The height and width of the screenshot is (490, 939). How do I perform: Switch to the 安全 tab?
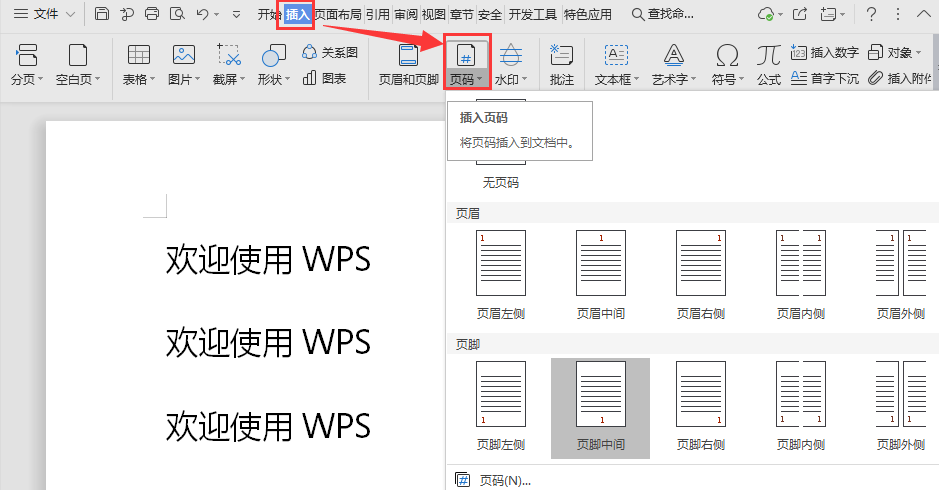pyautogui.click(x=490, y=14)
